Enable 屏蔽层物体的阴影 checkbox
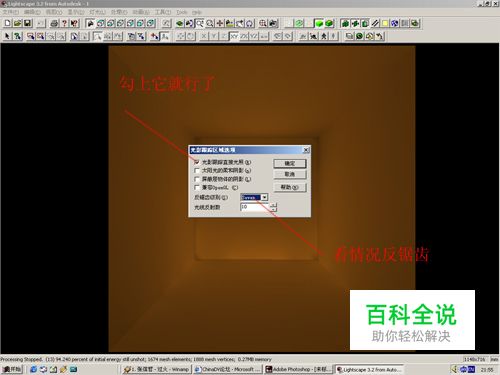This screenshot has width=500, height=375. pyautogui.click(x=197, y=179)
